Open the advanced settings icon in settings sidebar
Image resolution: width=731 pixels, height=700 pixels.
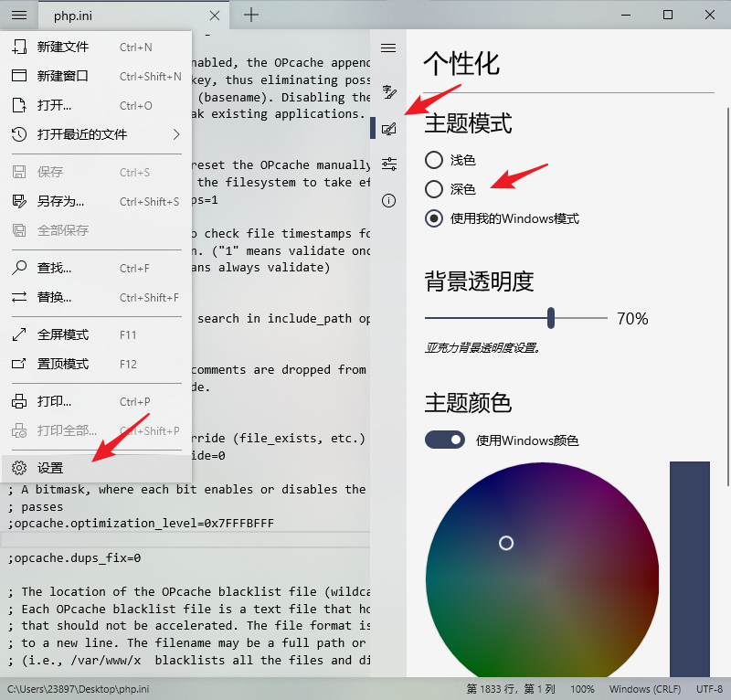pyautogui.click(x=388, y=164)
